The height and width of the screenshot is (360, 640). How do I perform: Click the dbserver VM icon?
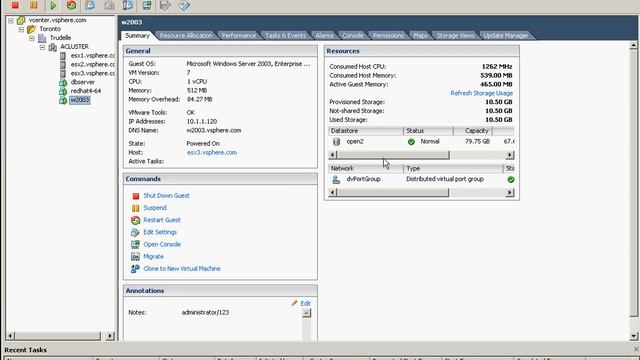coord(63,82)
